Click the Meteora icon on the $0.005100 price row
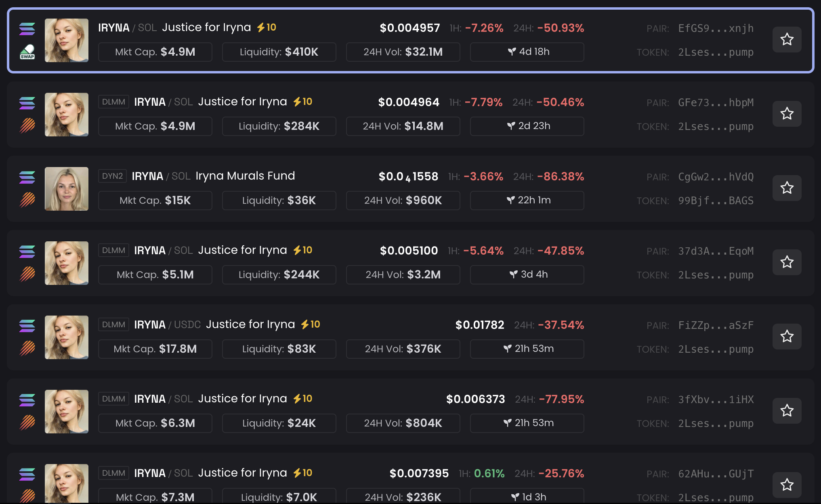The width and height of the screenshot is (821, 504). [x=27, y=274]
